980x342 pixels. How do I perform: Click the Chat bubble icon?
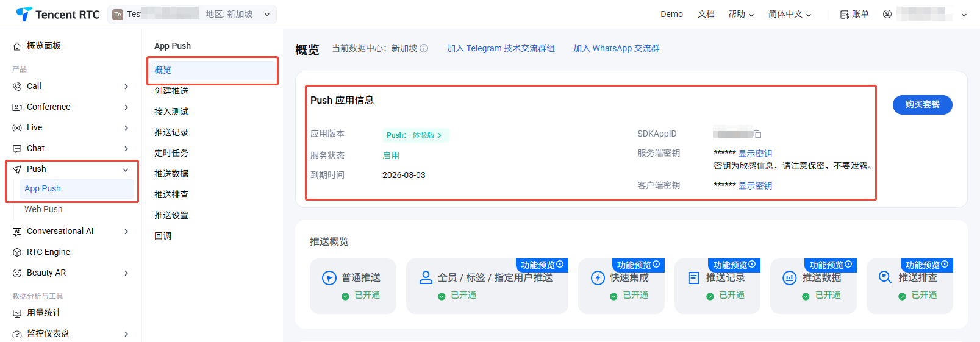[17, 149]
